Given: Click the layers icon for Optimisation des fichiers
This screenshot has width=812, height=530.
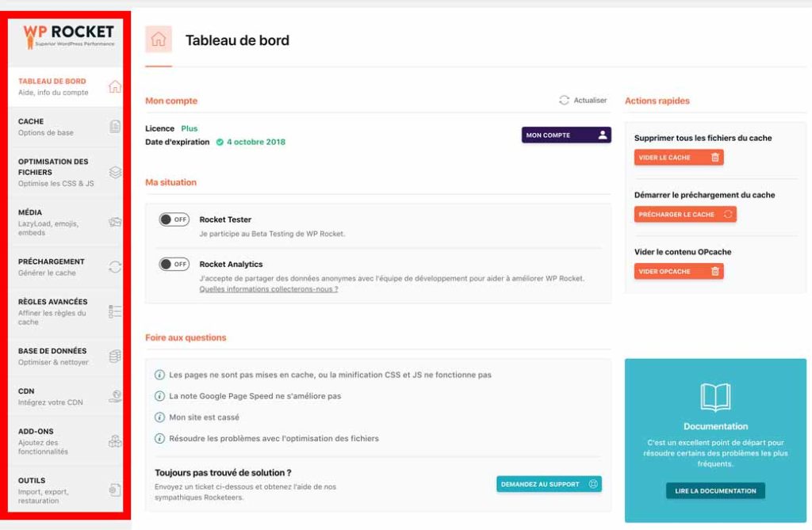Looking at the screenshot, I should point(115,172).
